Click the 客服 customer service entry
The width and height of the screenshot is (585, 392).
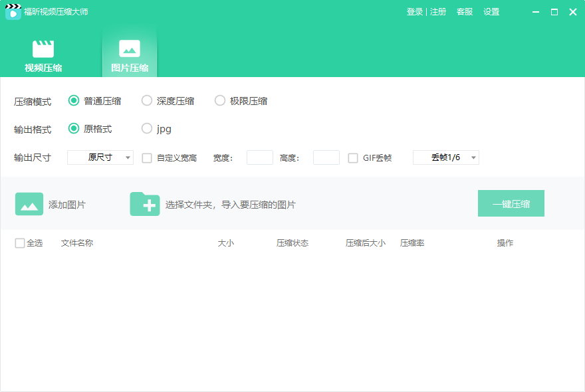464,11
